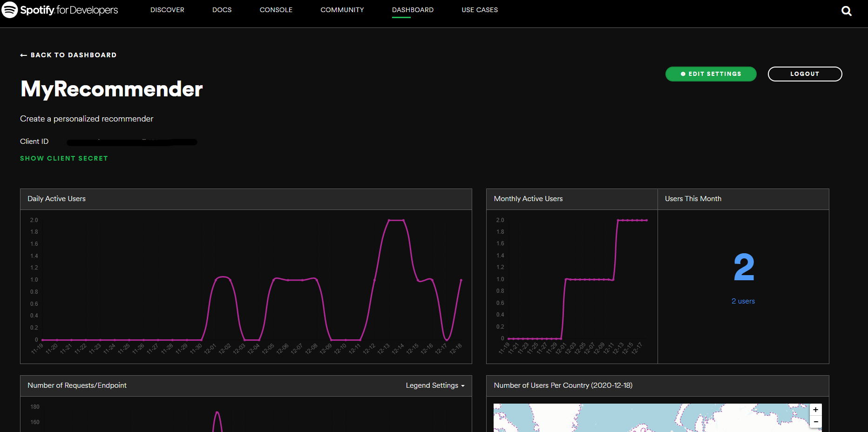Go to the Console section
The image size is (868, 432).
[276, 10]
